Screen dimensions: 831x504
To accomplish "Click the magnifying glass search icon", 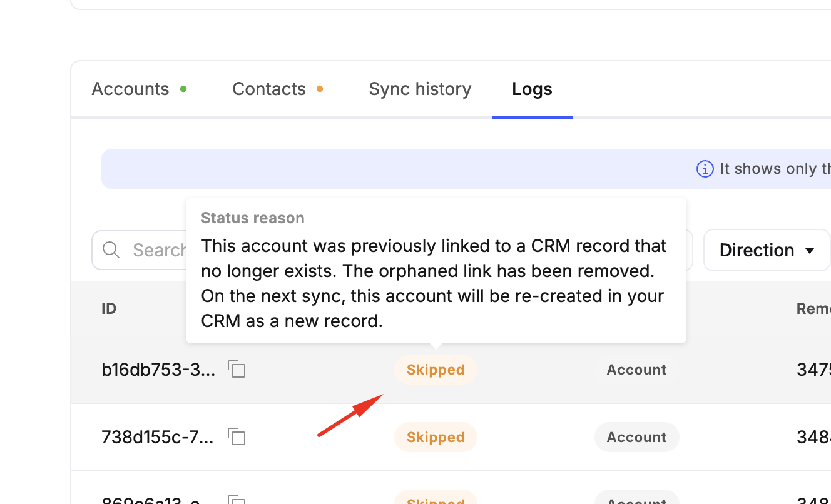I will click(x=111, y=250).
